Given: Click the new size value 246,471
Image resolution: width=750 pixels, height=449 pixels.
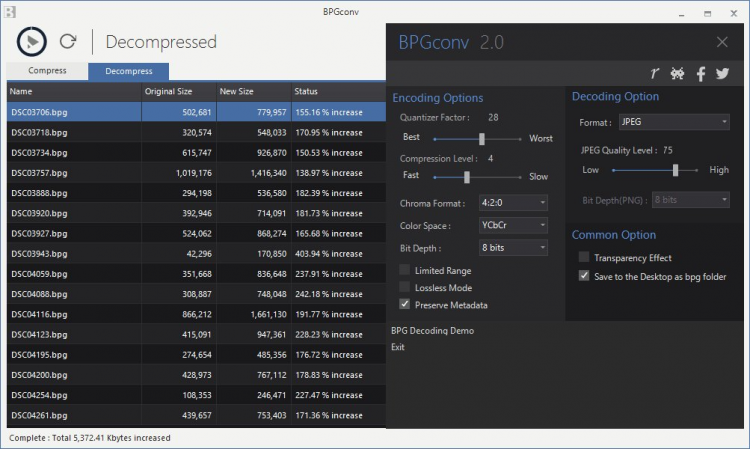Looking at the screenshot, I should click(272, 395).
